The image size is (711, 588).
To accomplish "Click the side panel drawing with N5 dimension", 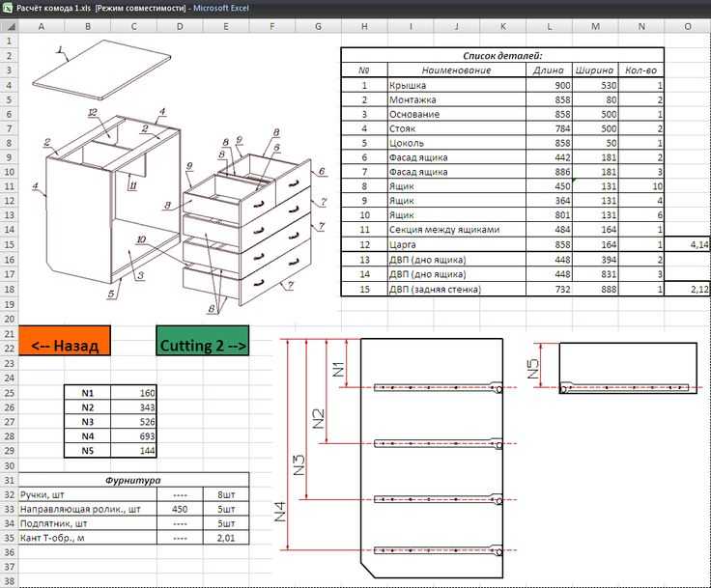I will (x=616, y=368).
